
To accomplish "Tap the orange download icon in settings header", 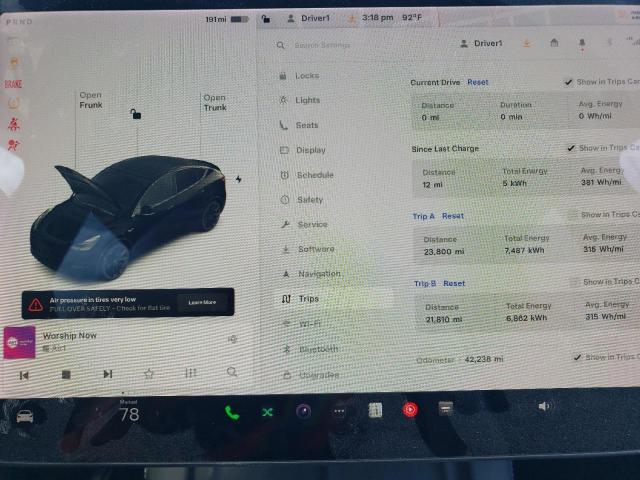I will (527, 43).
